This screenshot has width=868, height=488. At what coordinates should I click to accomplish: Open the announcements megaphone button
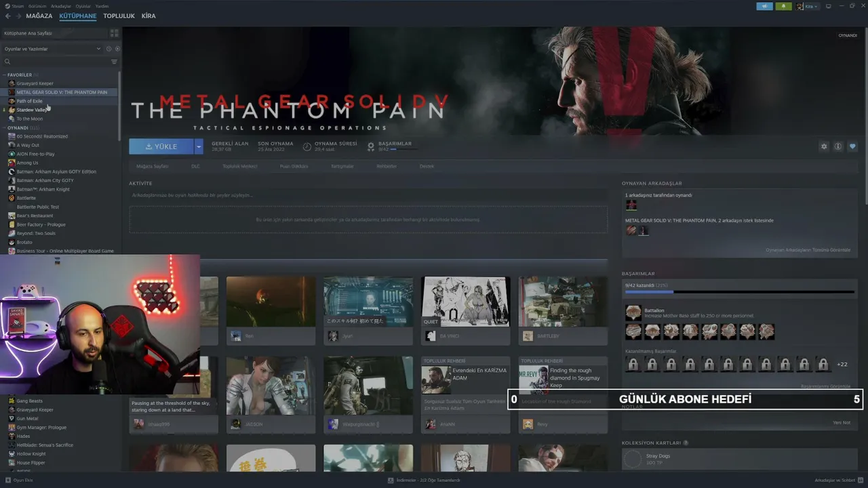click(764, 6)
